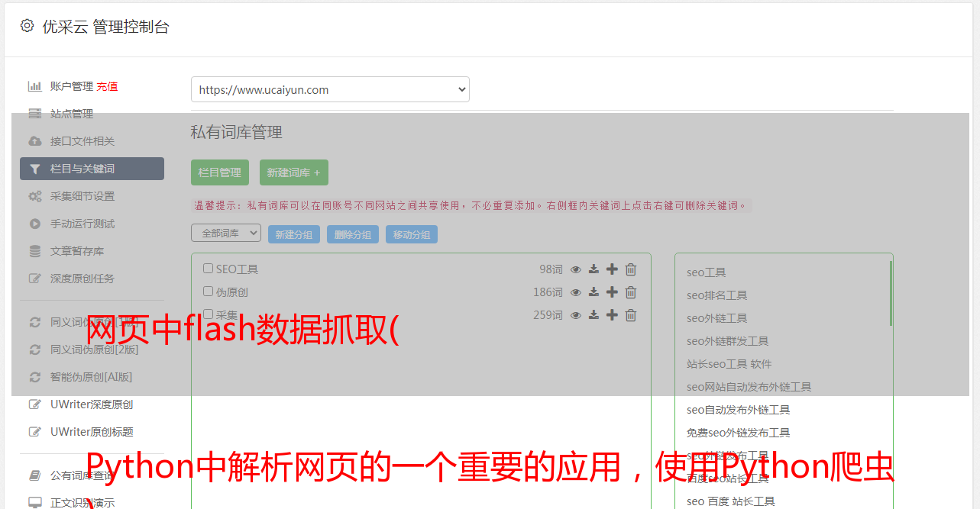Click gears icon beside 采集细节设置

point(35,196)
